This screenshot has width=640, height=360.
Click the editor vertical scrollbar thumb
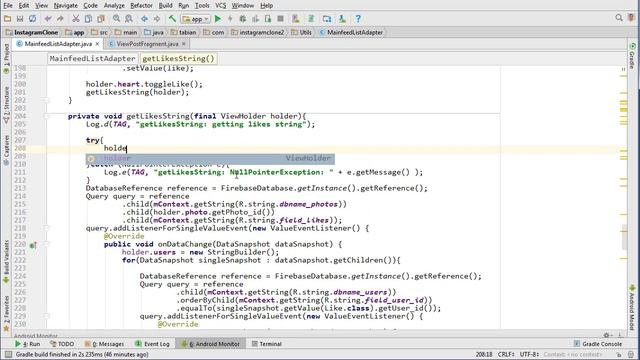pyautogui.click(x=624, y=237)
